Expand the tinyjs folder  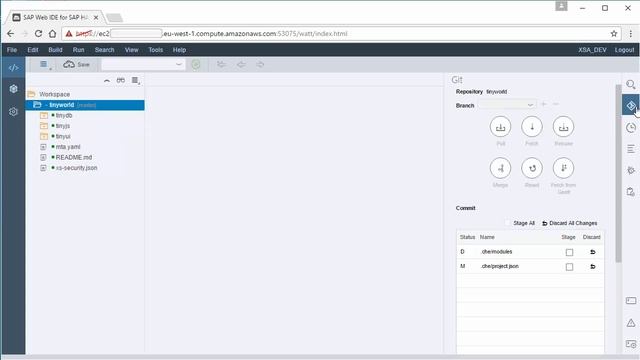pyautogui.click(x=44, y=126)
